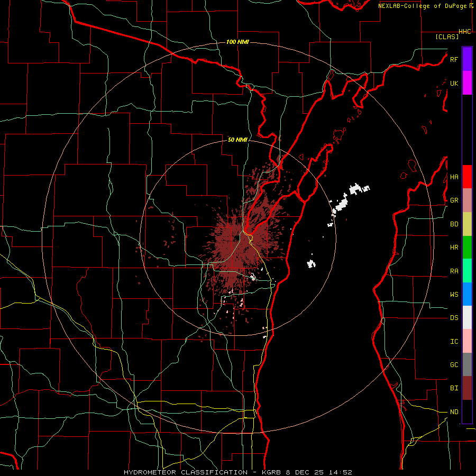Select the ND legend label
476x476 pixels.
[454, 412]
